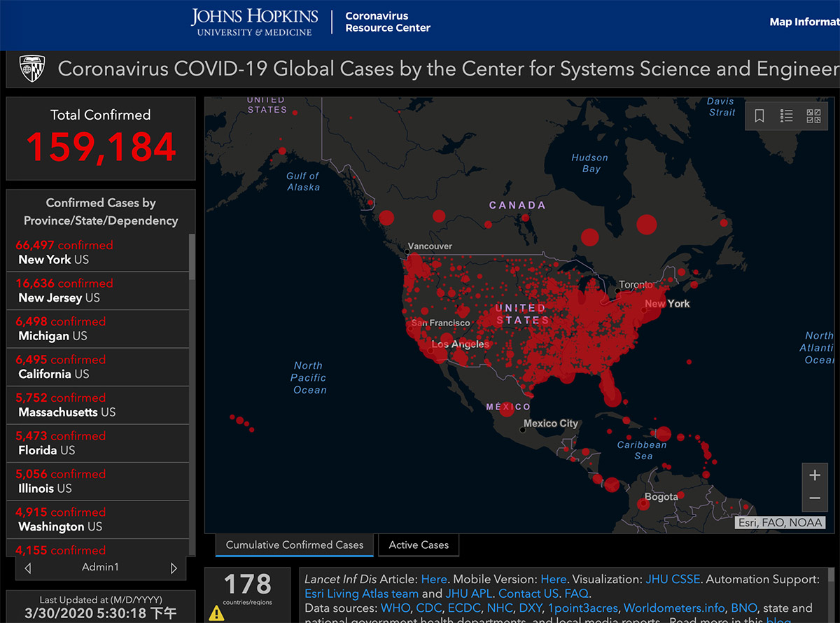Click the Caribbean Sea map label
Viewport: 840px width, 623px height.
(642, 450)
